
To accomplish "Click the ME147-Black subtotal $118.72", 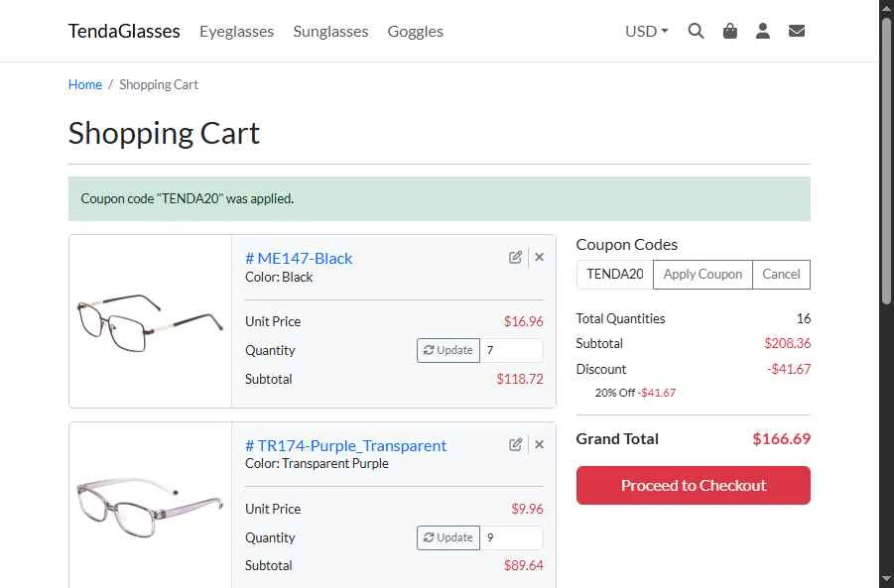I will [x=520, y=379].
